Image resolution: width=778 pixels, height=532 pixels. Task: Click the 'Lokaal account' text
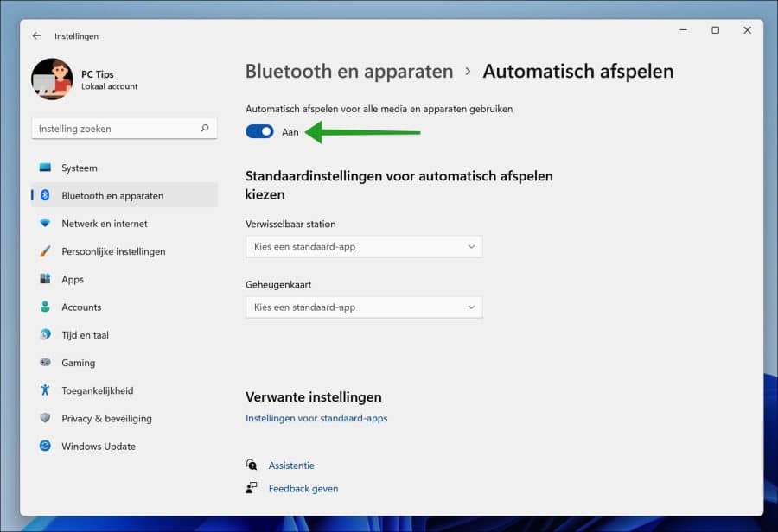click(x=109, y=86)
